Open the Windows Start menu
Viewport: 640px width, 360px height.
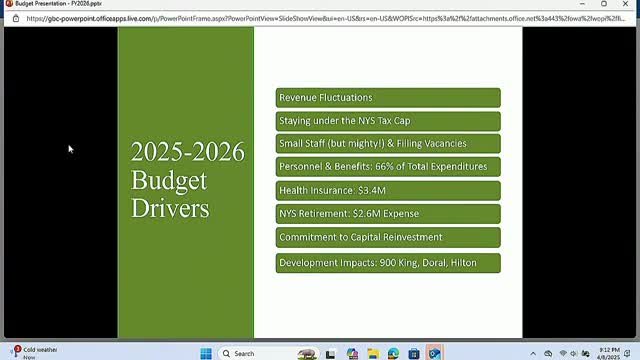coord(206,353)
